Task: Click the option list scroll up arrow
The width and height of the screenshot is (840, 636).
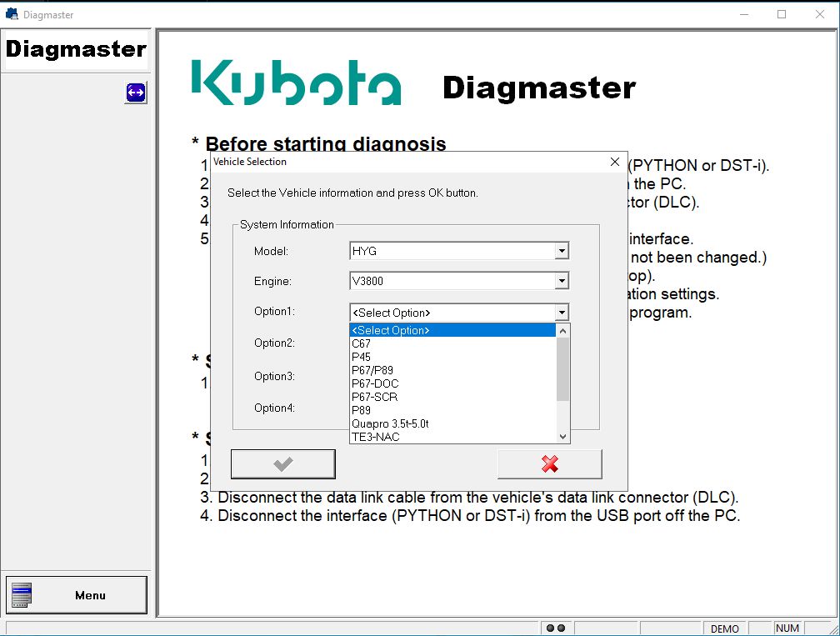Action: tap(562, 331)
